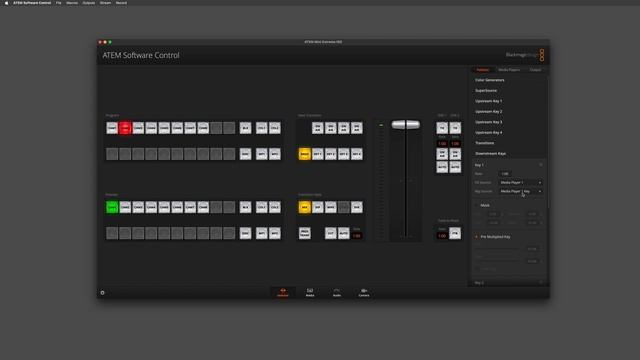This screenshot has height=360, width=640.
Task: Toggle KEY 4 in Next Transition
Action: click(x=357, y=154)
